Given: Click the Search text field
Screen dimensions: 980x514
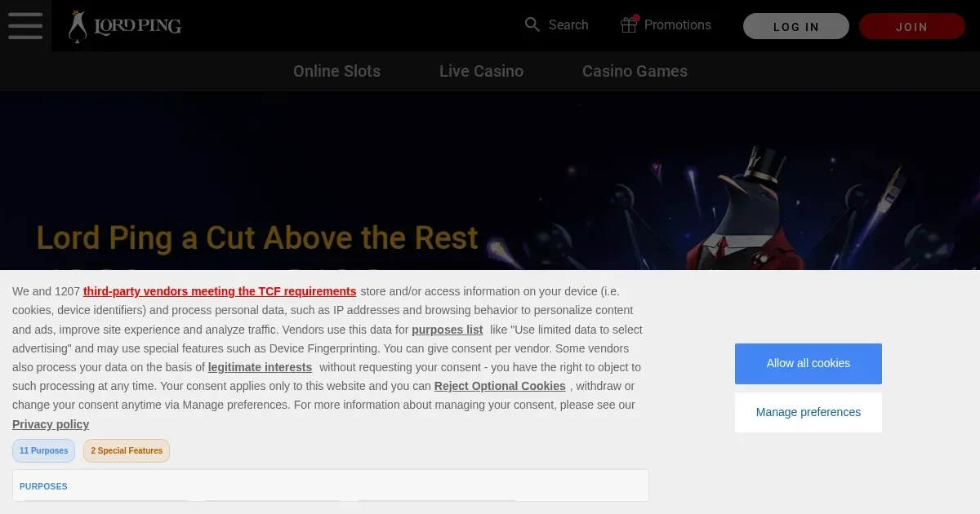Looking at the screenshot, I should [x=568, y=25].
